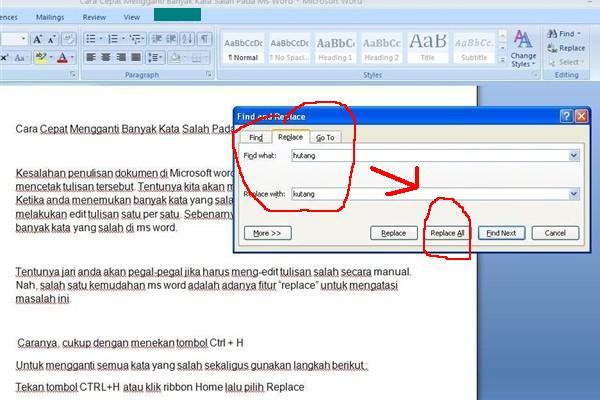Open the Paragraph dialog launcher
600x400 pixels.
coord(209,75)
